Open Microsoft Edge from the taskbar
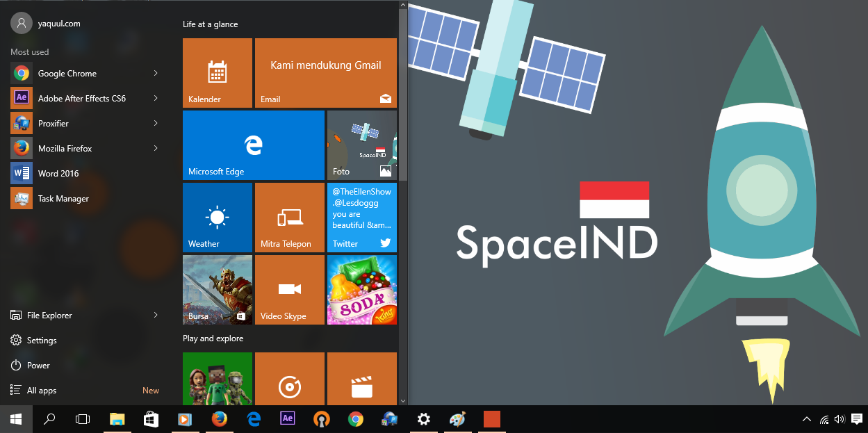Viewport: 868px width, 433px height. 253,419
